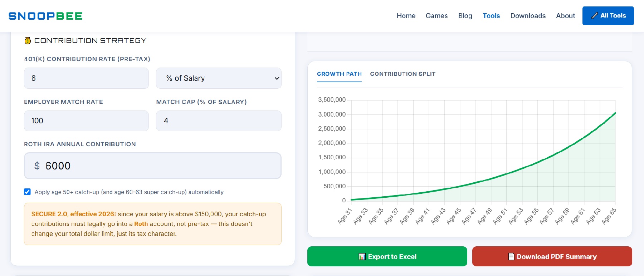This screenshot has width=644, height=276.
Task: Navigate to the Downloads page
Action: click(x=528, y=16)
